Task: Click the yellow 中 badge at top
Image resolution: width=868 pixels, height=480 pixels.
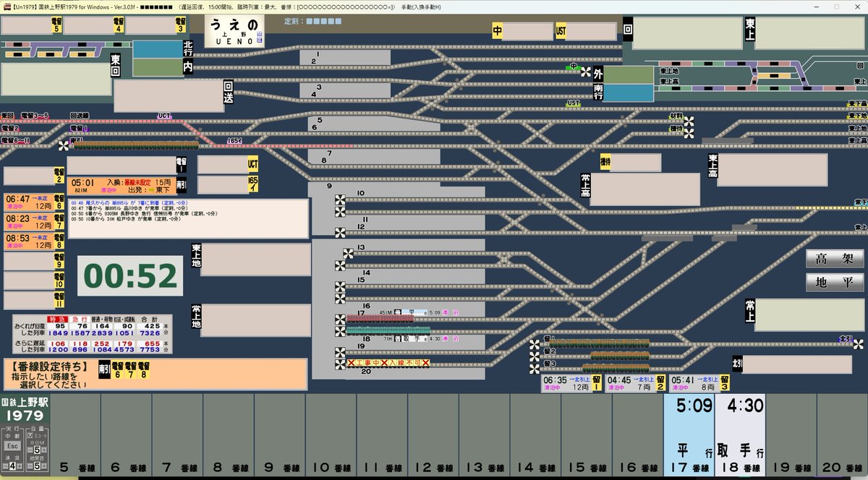Action: [x=498, y=31]
